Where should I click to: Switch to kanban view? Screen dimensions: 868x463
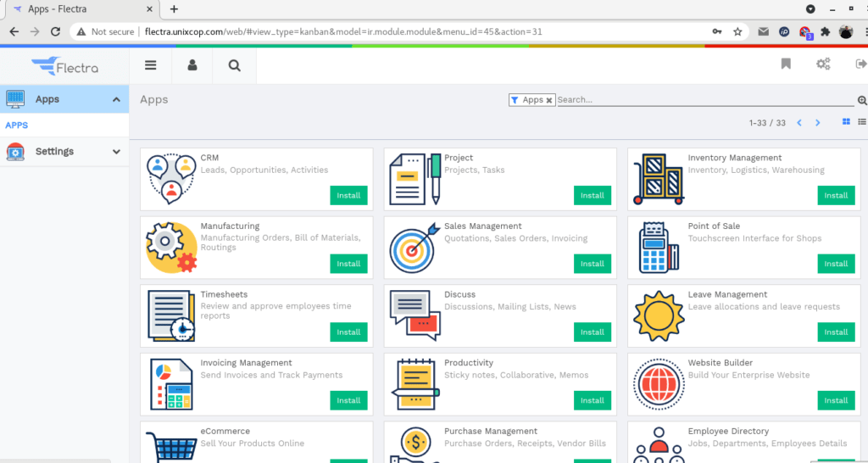tap(846, 122)
